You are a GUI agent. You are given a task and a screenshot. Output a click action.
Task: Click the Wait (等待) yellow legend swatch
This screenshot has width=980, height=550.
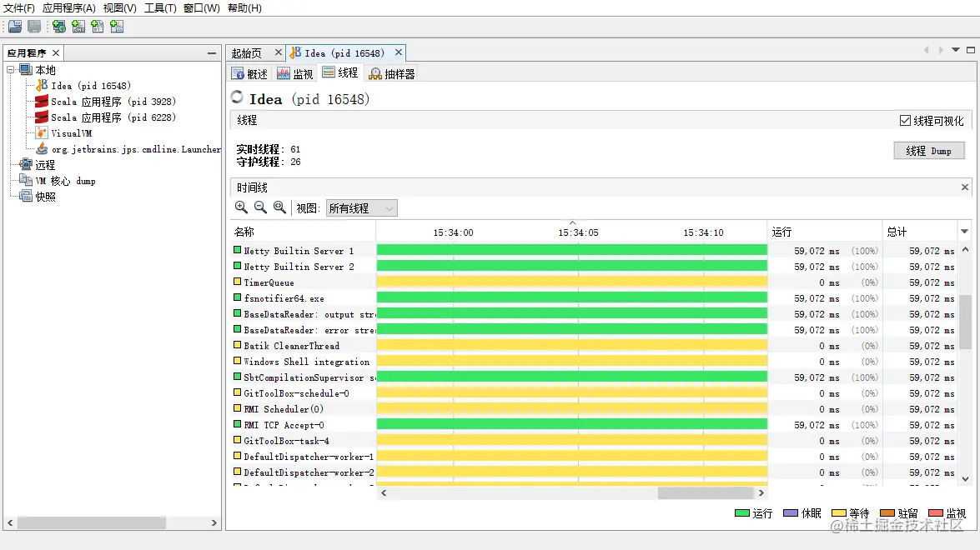[x=839, y=513]
